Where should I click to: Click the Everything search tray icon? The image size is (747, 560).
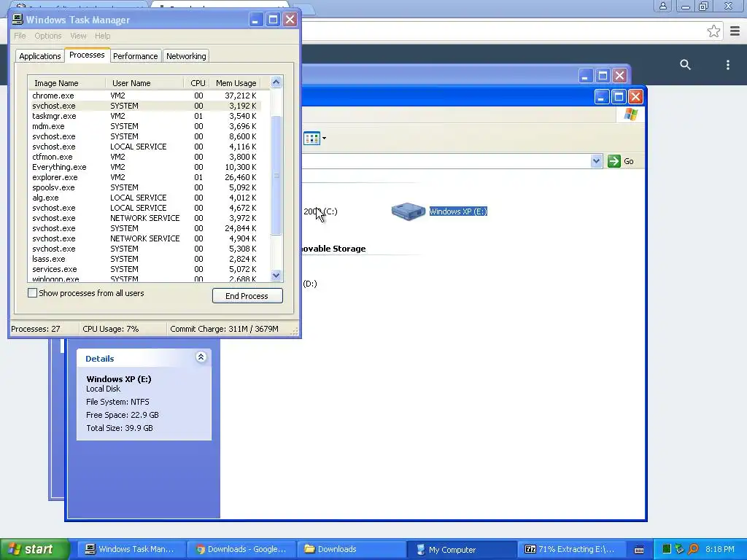[x=693, y=549]
